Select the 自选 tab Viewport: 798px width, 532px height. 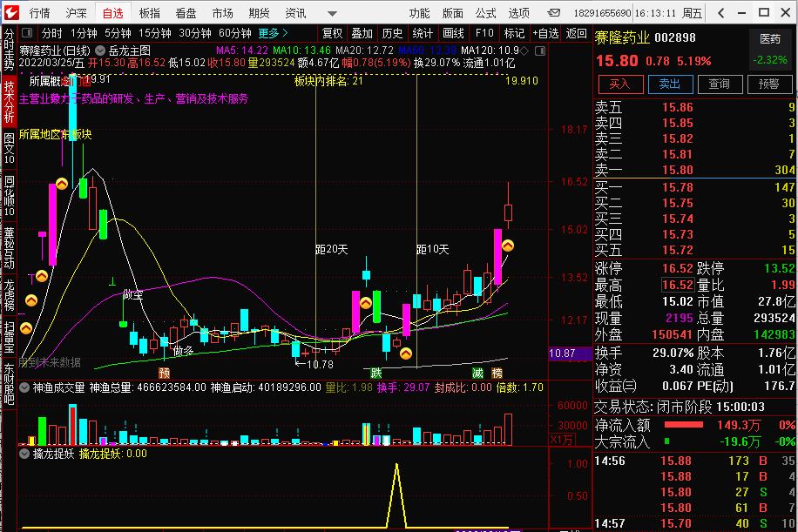pos(113,13)
